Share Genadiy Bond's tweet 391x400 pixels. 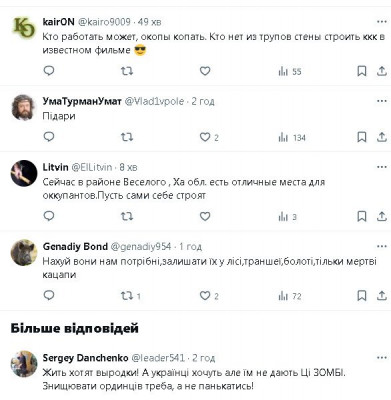click(x=382, y=295)
